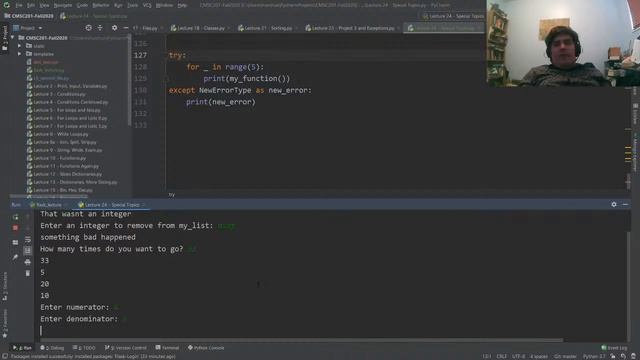This screenshot has height=360, width=640.
Task: Open the Terminal tool window
Action: pos(167,348)
